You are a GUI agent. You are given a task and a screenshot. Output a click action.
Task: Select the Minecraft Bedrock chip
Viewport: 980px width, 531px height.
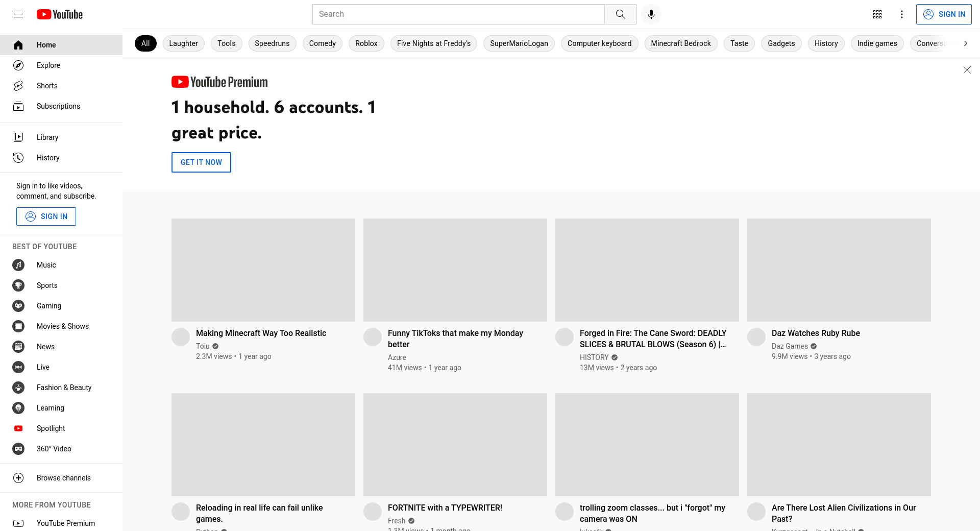pos(681,43)
